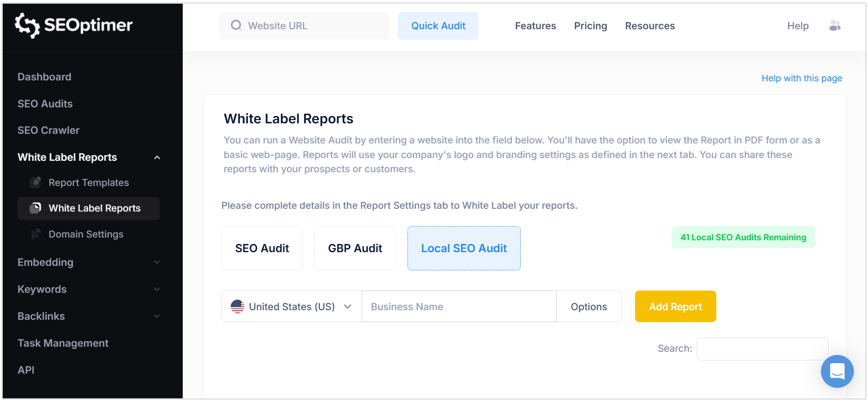Open the Features menu
Screen dimensions: 868x402
point(535,26)
